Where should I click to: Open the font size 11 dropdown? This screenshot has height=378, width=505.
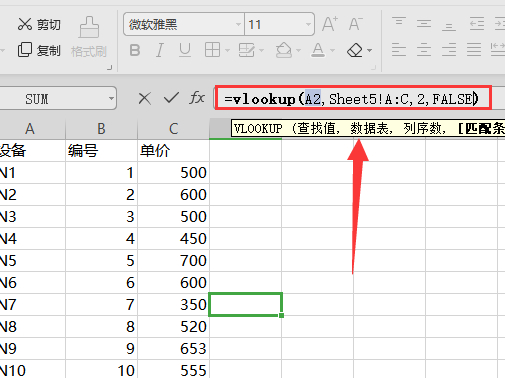click(308, 24)
